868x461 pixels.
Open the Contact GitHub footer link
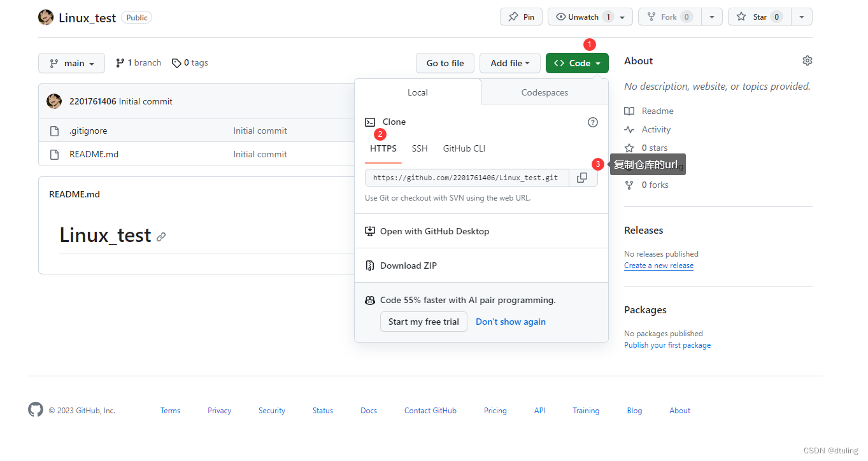point(430,411)
